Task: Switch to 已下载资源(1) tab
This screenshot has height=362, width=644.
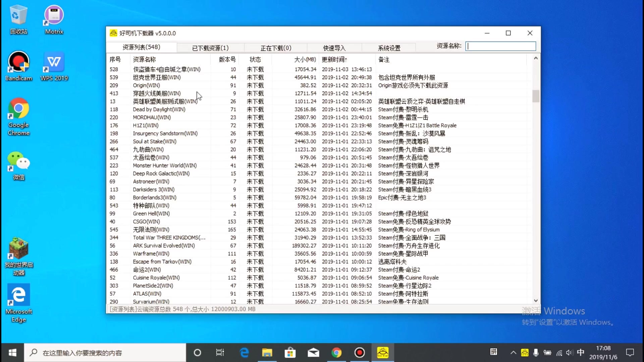Action: pyautogui.click(x=211, y=47)
